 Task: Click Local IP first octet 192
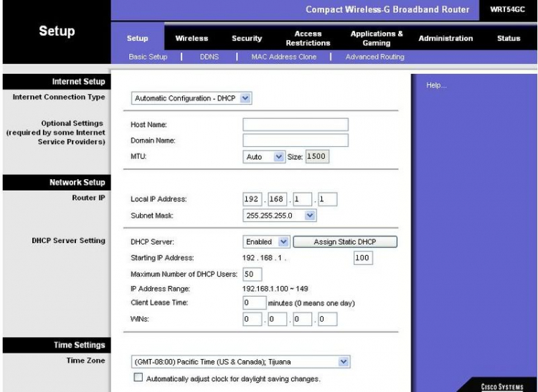tap(253, 199)
